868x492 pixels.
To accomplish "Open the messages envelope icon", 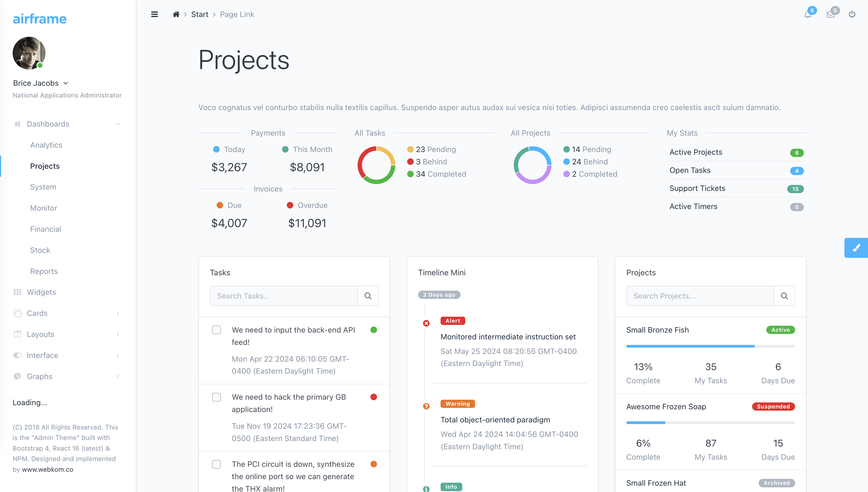I will pos(830,15).
